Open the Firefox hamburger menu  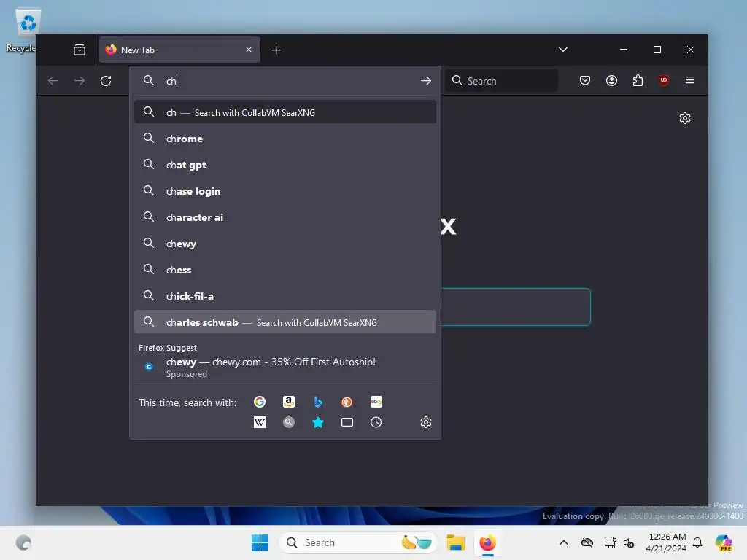tap(690, 80)
